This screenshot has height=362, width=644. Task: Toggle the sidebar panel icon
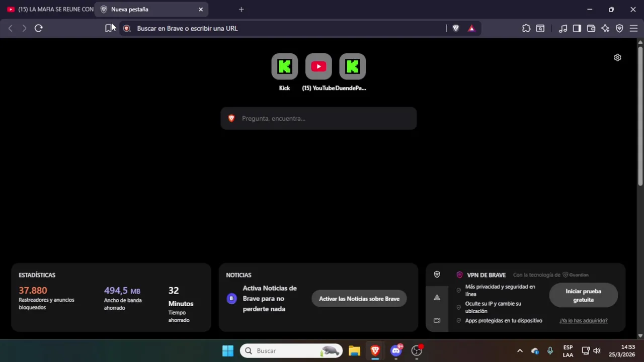(577, 28)
